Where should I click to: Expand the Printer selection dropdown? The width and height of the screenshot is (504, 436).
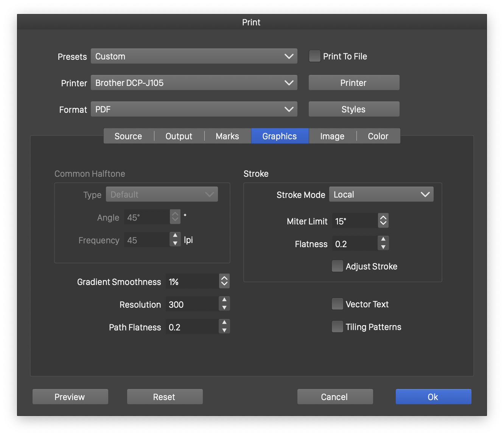[194, 83]
